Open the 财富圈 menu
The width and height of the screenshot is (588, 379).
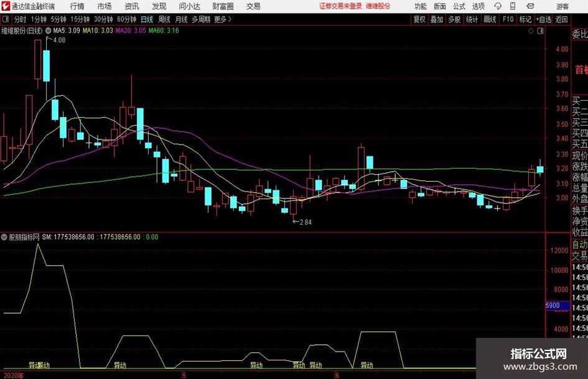(223, 6)
